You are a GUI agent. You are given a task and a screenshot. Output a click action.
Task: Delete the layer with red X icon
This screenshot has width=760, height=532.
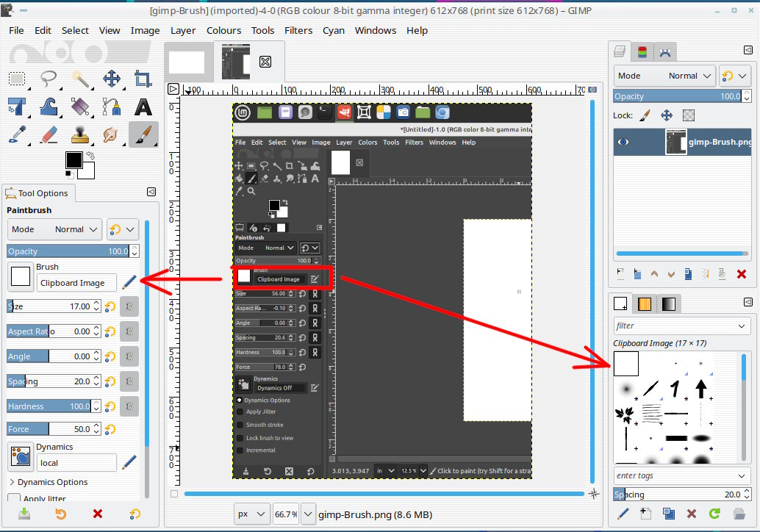coord(741,274)
